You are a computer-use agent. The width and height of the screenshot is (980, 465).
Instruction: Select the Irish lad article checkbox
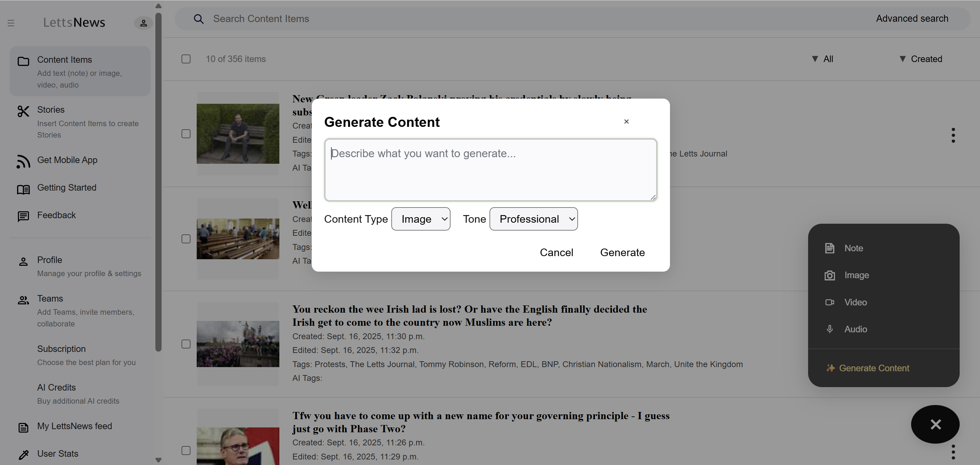[186, 344]
